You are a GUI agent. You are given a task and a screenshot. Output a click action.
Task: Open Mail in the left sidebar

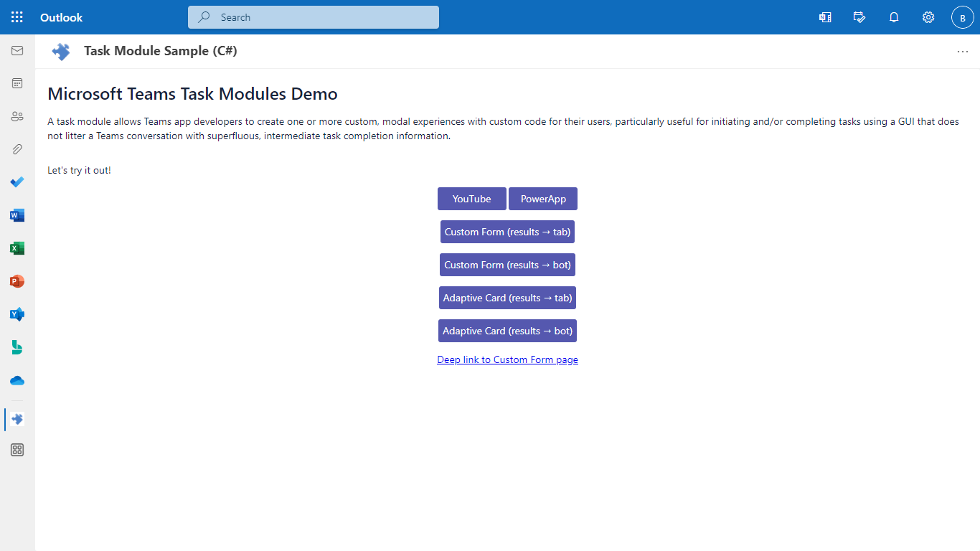pyautogui.click(x=17, y=51)
